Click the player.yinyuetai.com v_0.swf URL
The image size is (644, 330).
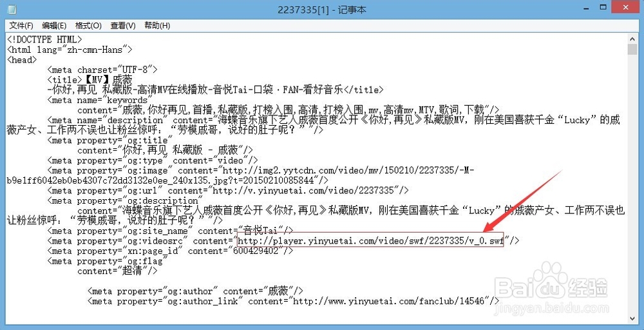pyautogui.click(x=370, y=241)
